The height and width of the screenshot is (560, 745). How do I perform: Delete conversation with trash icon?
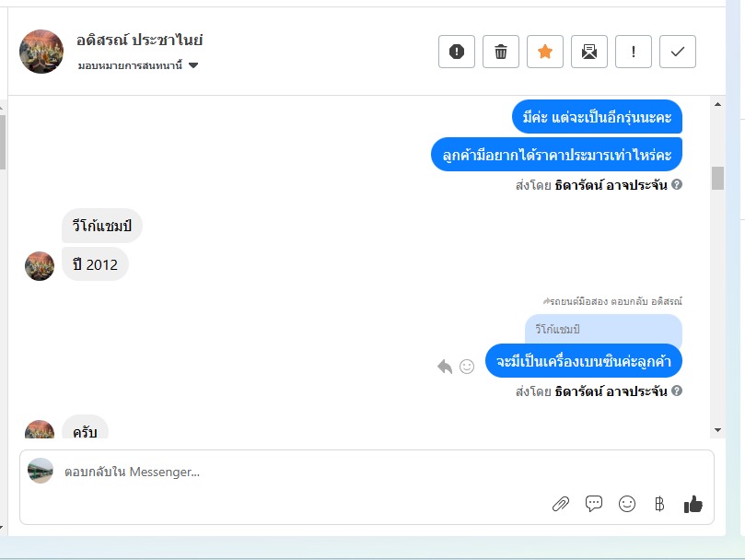tap(500, 52)
